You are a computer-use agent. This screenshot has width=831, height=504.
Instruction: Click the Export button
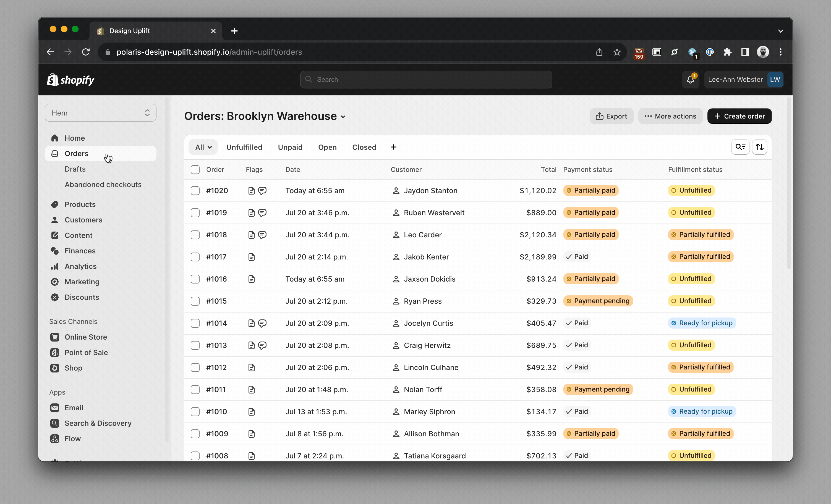(x=611, y=116)
